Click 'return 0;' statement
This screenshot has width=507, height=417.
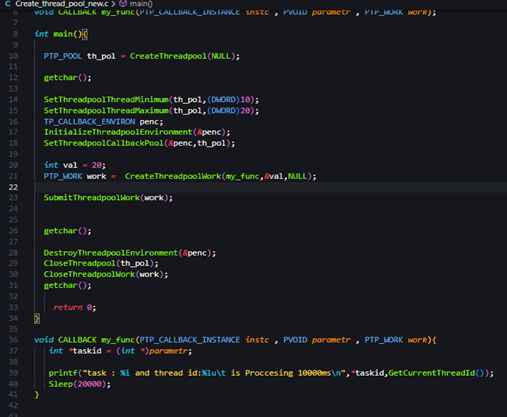point(75,307)
